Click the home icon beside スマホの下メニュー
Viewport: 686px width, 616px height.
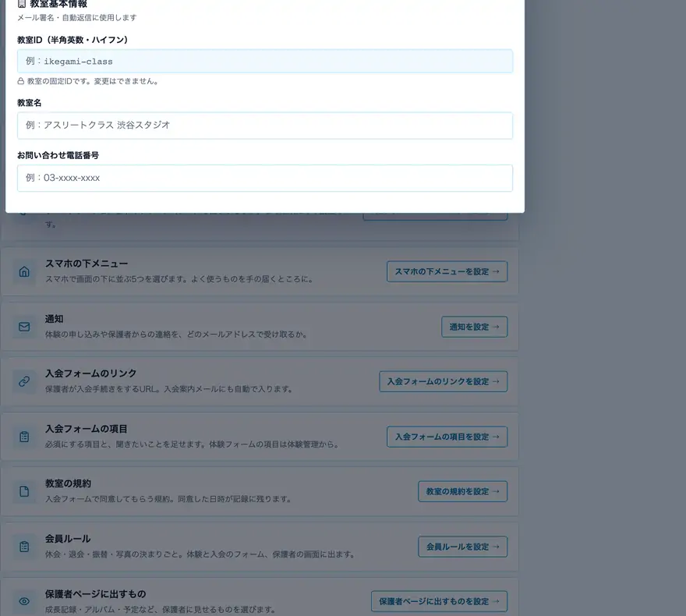(24, 271)
